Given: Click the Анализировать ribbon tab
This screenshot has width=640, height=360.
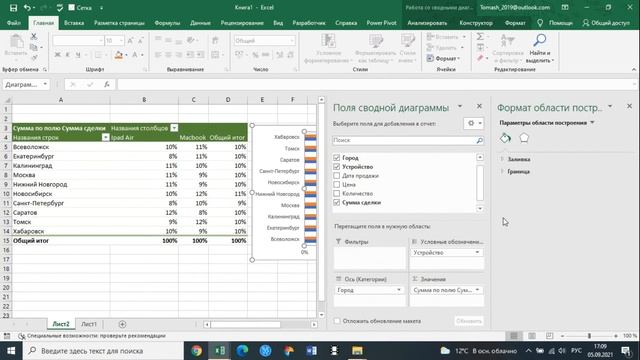Looking at the screenshot, I should pyautogui.click(x=427, y=23).
